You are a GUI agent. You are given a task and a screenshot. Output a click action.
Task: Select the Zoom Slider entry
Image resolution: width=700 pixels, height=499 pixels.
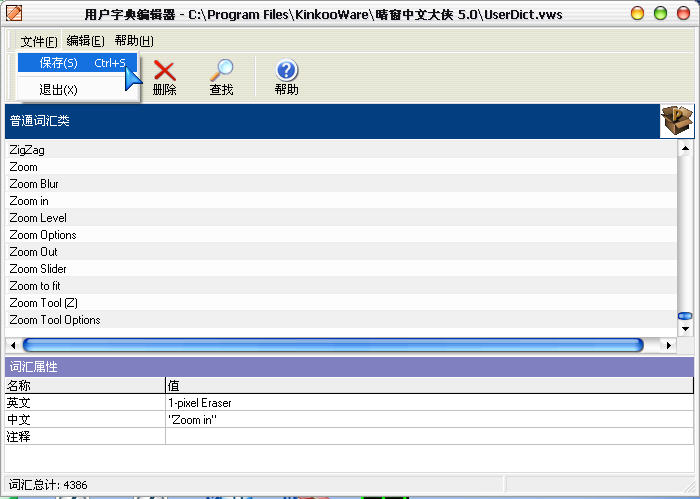point(341,269)
